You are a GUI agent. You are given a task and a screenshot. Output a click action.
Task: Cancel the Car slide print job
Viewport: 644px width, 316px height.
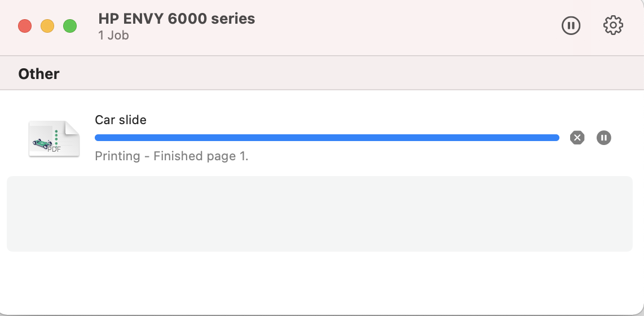577,138
